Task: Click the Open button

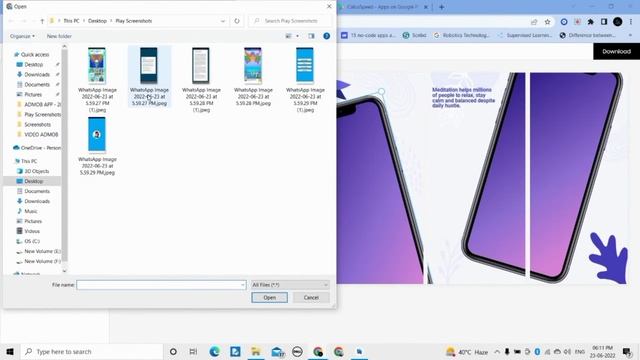Action: point(269,298)
